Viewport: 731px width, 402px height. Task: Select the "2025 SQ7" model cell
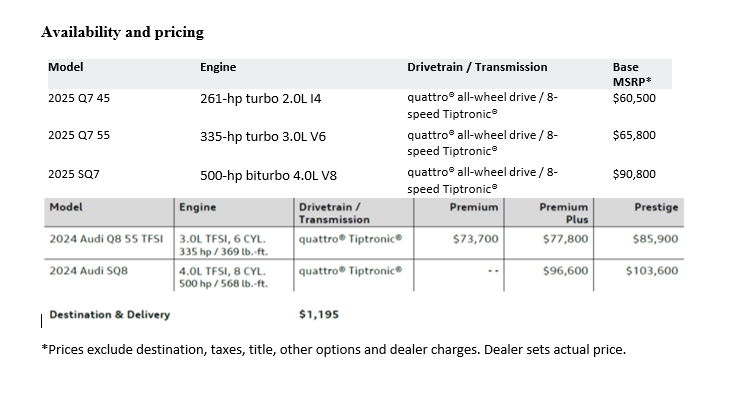[x=74, y=174]
